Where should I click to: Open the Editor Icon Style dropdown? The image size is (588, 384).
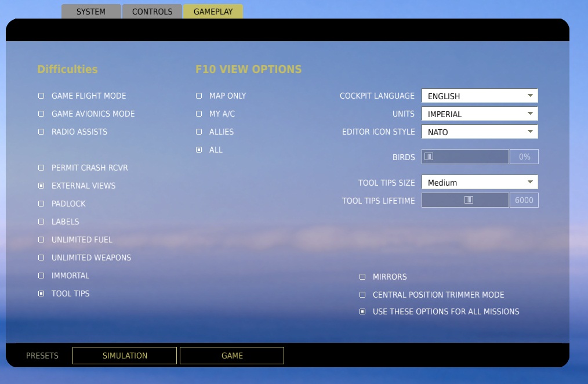point(480,132)
